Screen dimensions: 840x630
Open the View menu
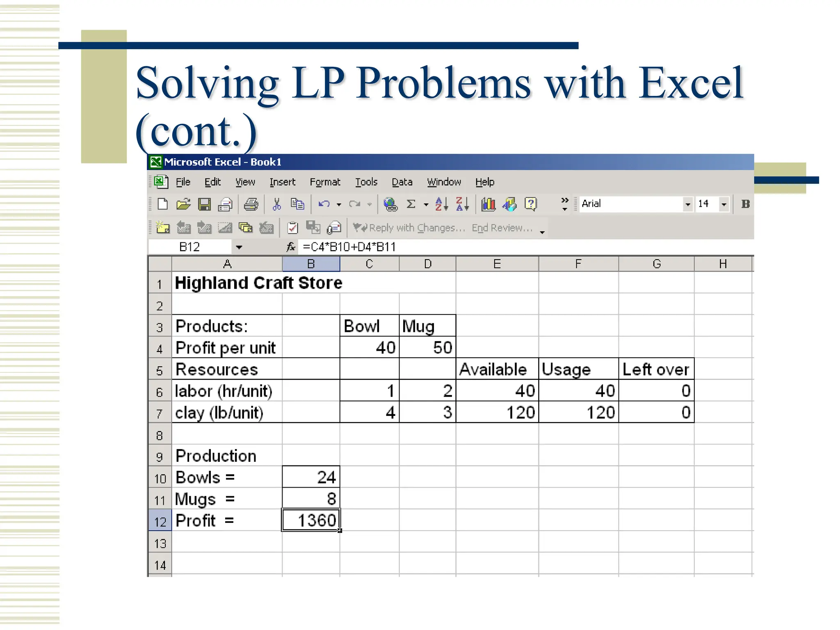[x=245, y=182]
